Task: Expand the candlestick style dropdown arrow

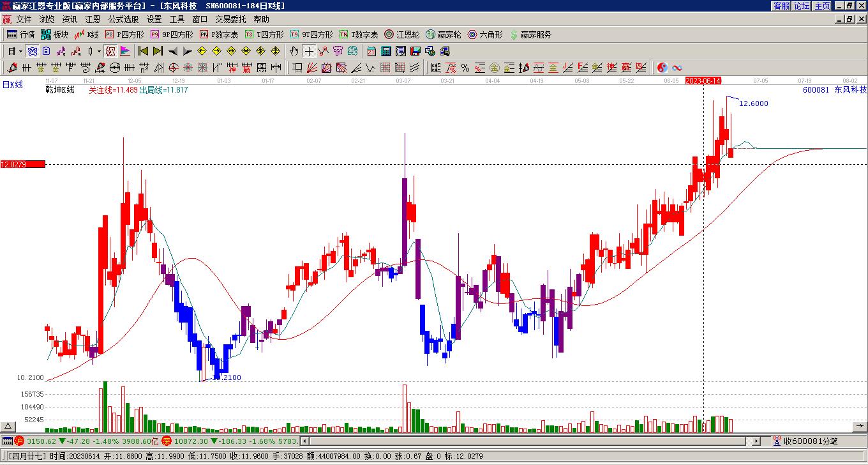Action: pyautogui.click(x=98, y=51)
